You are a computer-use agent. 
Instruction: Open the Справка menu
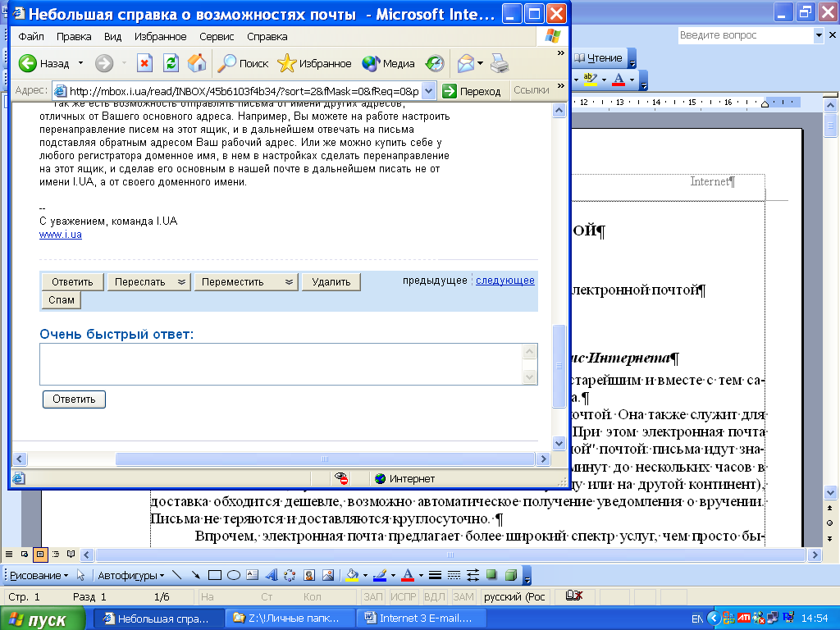(267, 36)
